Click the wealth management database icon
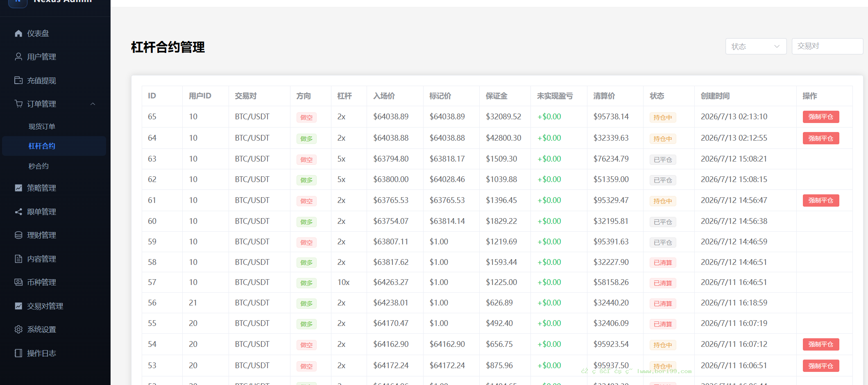868x385 pixels. (x=18, y=235)
